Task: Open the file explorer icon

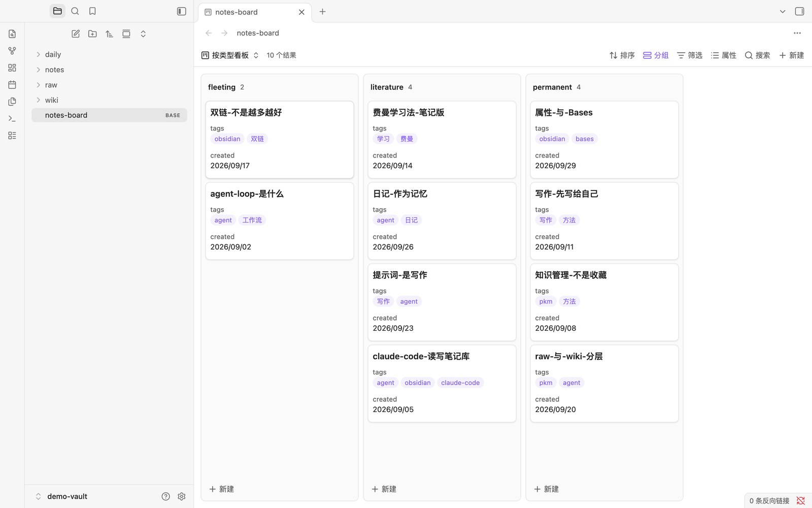Action: [x=57, y=11]
